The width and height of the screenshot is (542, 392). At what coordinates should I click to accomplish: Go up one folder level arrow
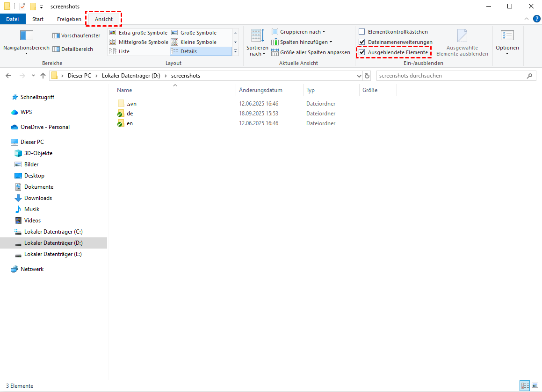[43, 76]
